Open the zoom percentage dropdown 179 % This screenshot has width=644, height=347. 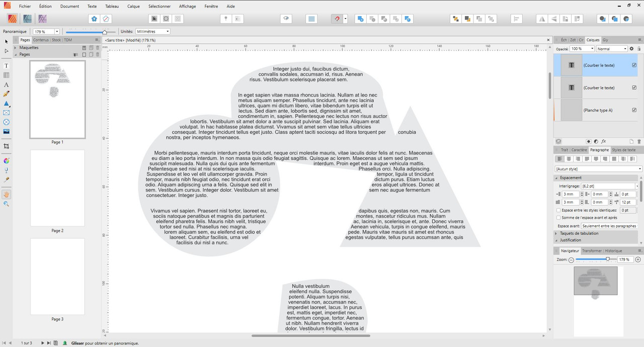click(57, 32)
